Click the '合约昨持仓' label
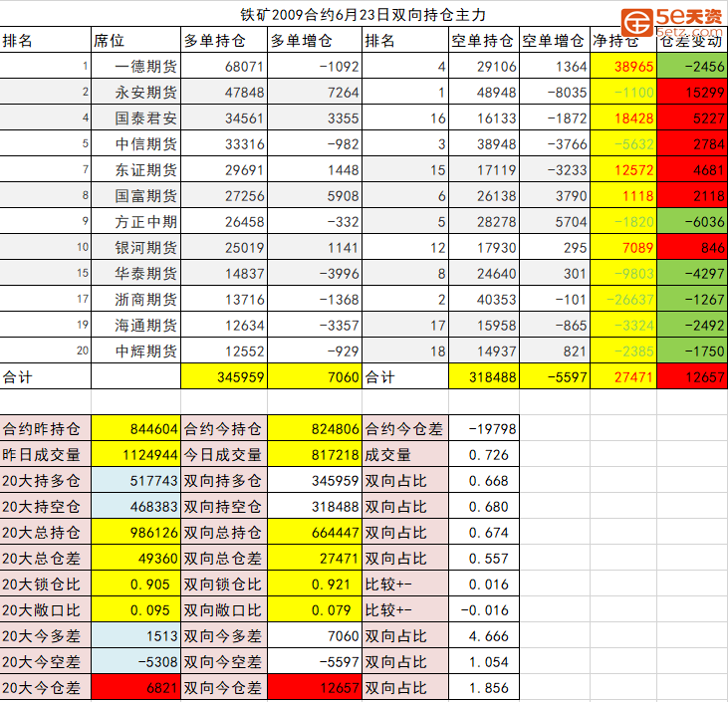Viewport: 728px width, 702px height. point(45,428)
